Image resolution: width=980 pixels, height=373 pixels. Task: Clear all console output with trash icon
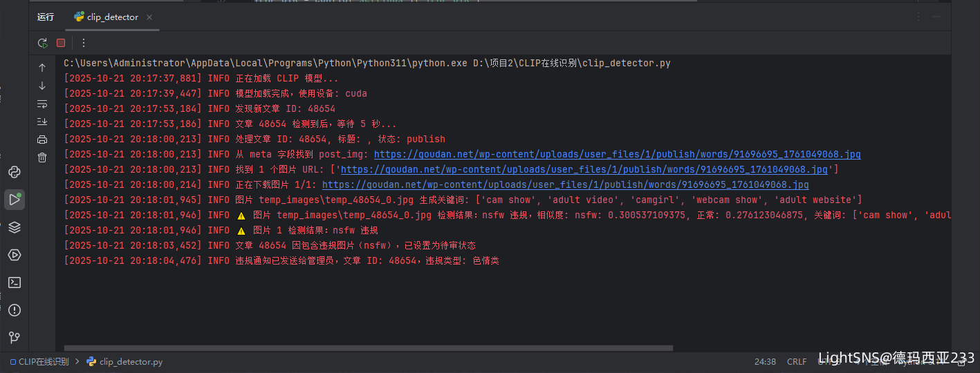42,157
